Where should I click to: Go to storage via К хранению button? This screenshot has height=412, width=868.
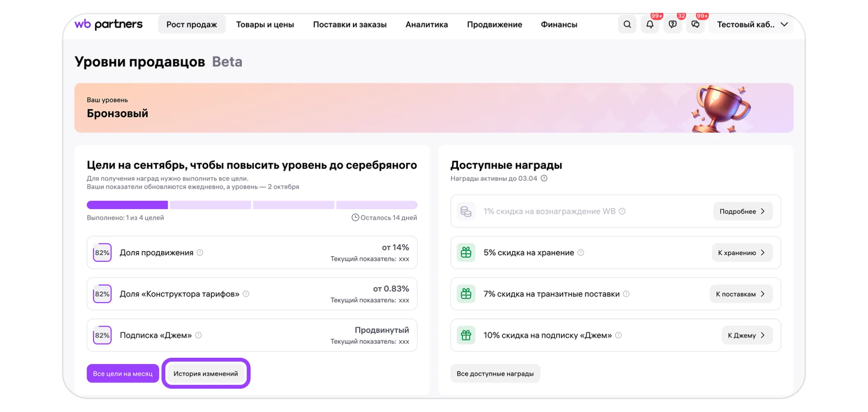point(742,253)
